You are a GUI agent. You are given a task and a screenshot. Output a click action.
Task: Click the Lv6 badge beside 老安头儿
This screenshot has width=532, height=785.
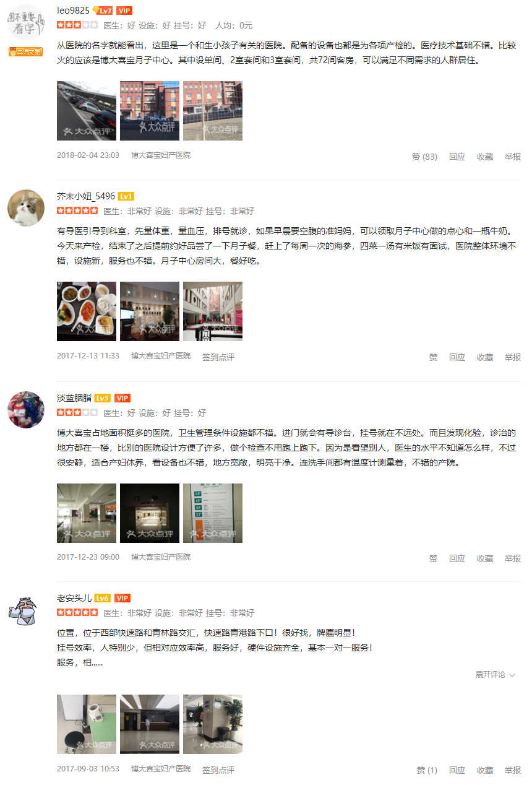point(103,598)
